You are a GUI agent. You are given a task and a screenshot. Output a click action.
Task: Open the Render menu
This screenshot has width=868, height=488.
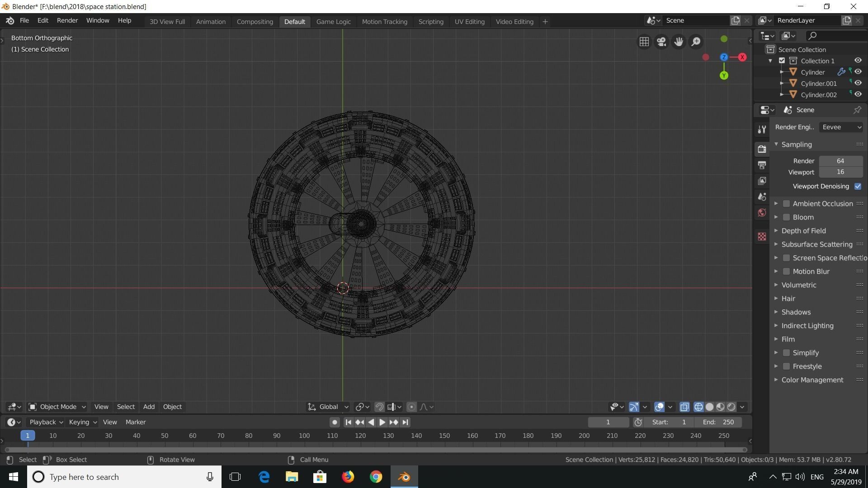(x=67, y=21)
